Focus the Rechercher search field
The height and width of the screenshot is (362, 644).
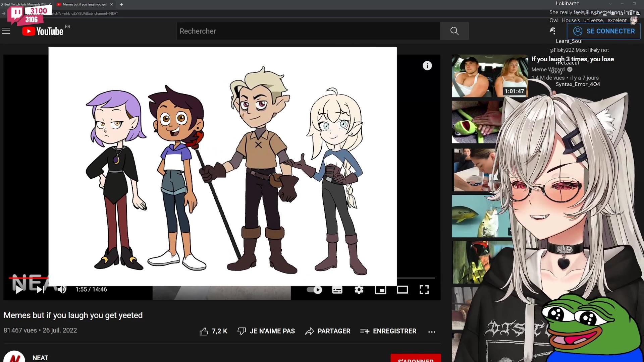click(x=308, y=31)
